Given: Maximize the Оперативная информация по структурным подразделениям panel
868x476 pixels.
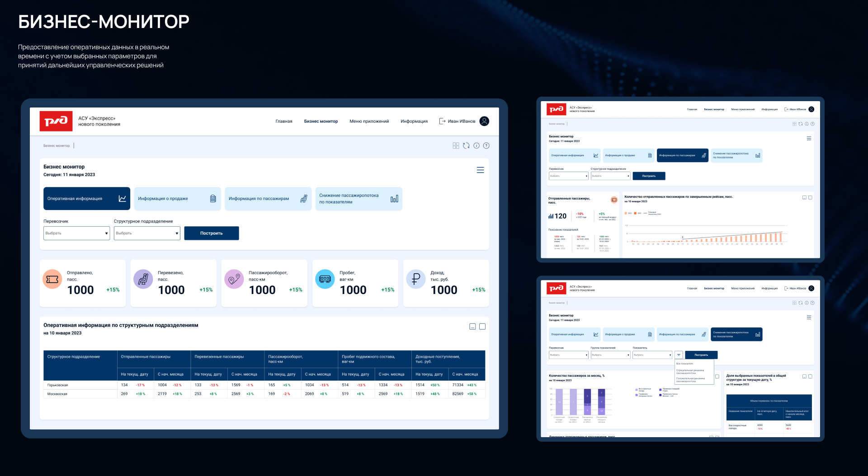Looking at the screenshot, I should (482, 327).
